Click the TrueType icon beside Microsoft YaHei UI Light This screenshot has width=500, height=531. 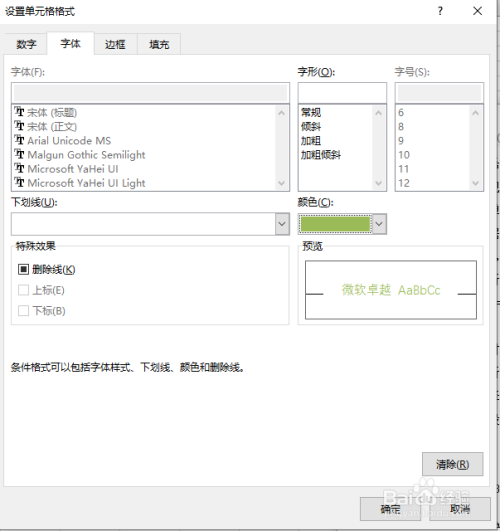[19, 182]
